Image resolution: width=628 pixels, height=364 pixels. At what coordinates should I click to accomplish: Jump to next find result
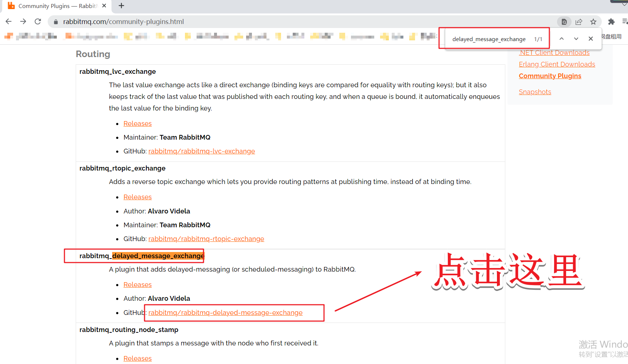pos(576,39)
